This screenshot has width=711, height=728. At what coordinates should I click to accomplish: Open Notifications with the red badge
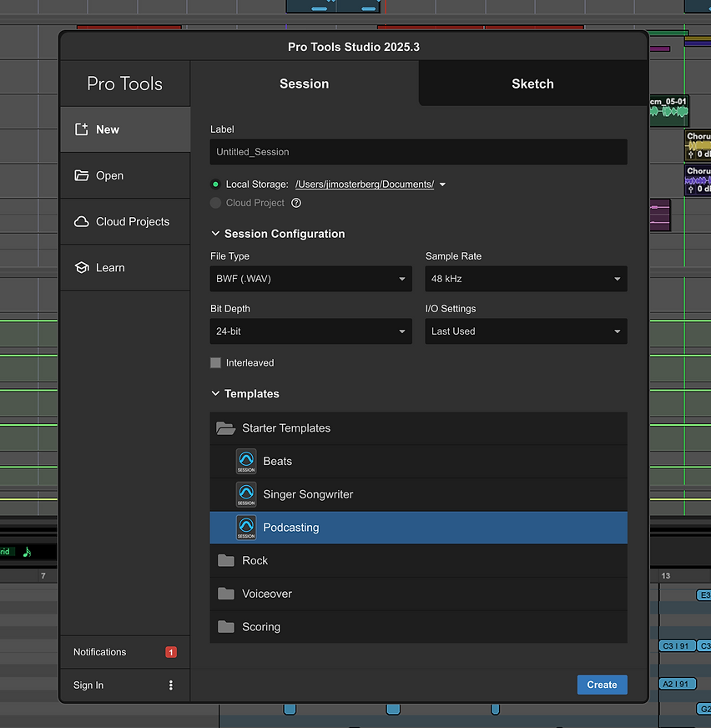(171, 652)
